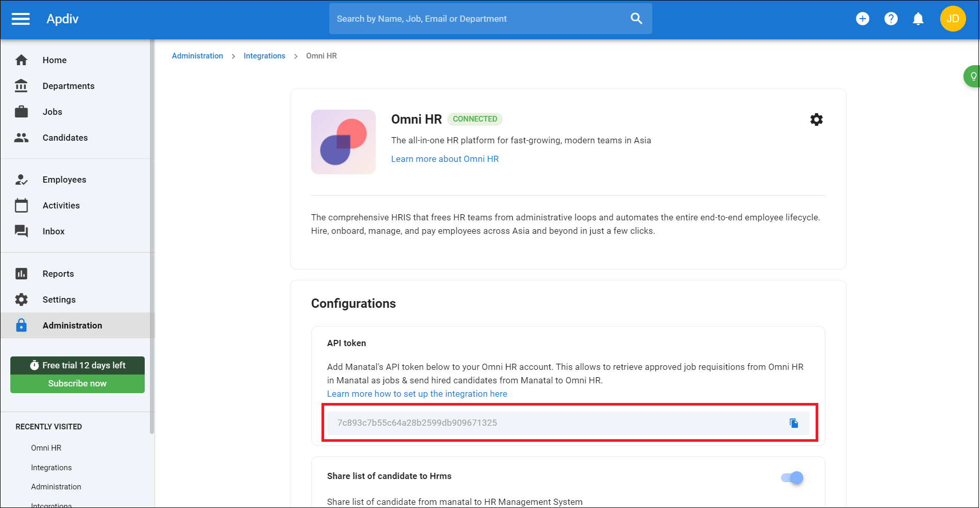Image resolution: width=980 pixels, height=508 pixels.
Task: Click the Administration lock icon
Action: click(x=21, y=325)
